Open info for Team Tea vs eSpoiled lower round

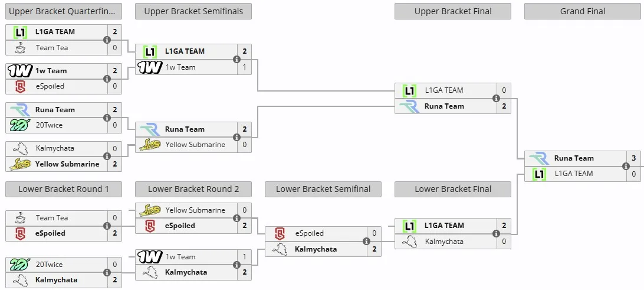pos(107,226)
